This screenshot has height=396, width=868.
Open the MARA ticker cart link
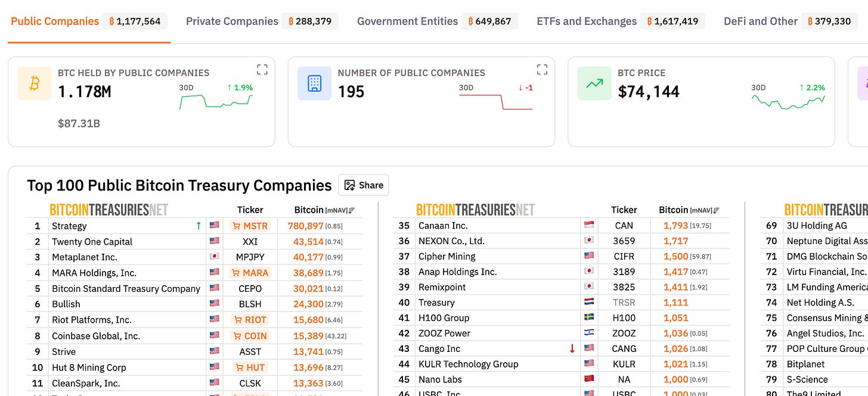250,273
